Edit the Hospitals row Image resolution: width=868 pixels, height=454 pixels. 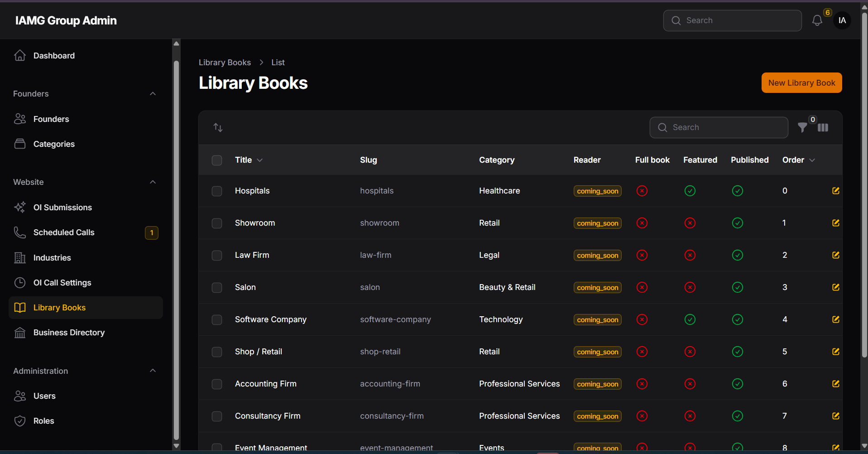click(x=836, y=191)
